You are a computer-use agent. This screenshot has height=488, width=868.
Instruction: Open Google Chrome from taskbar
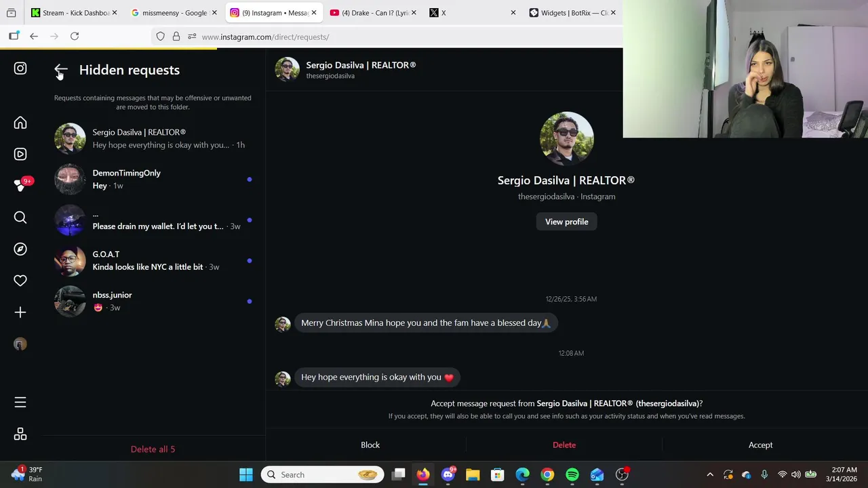point(547,474)
